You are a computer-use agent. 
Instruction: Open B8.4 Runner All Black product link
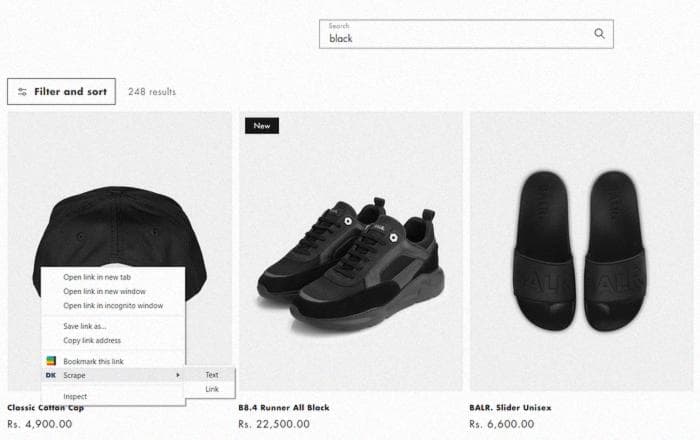click(x=284, y=407)
